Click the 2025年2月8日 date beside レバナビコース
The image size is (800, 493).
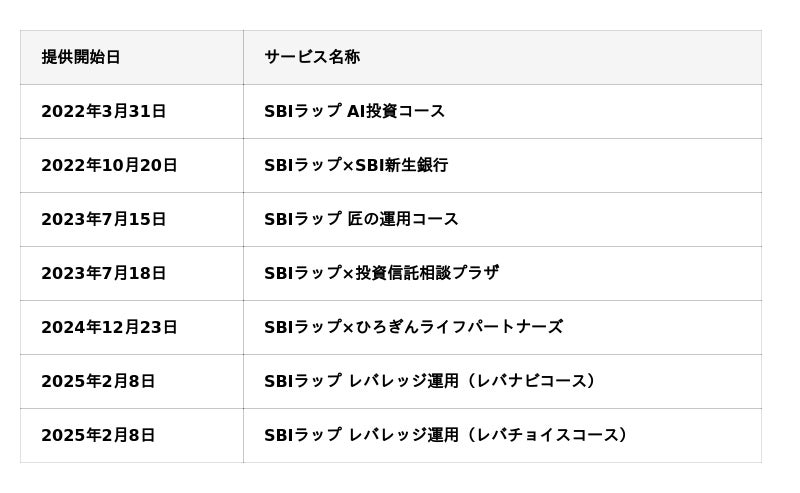(x=98, y=381)
